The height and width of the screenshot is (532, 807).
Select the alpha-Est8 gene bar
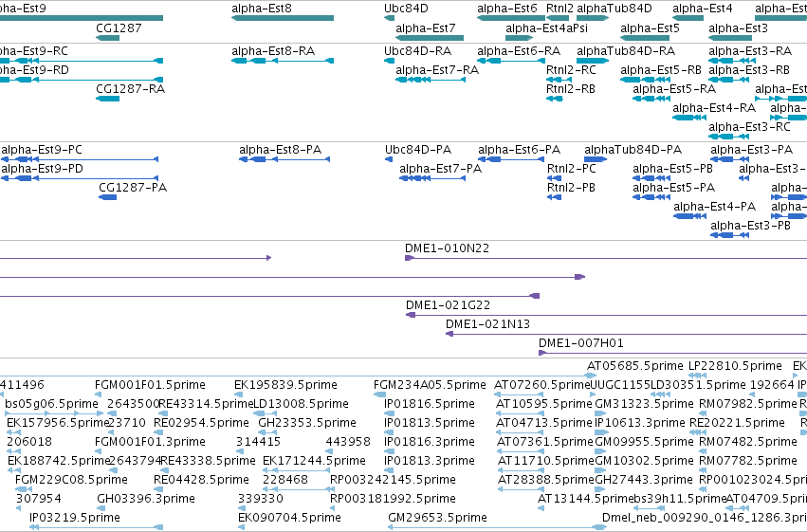[x=283, y=18]
